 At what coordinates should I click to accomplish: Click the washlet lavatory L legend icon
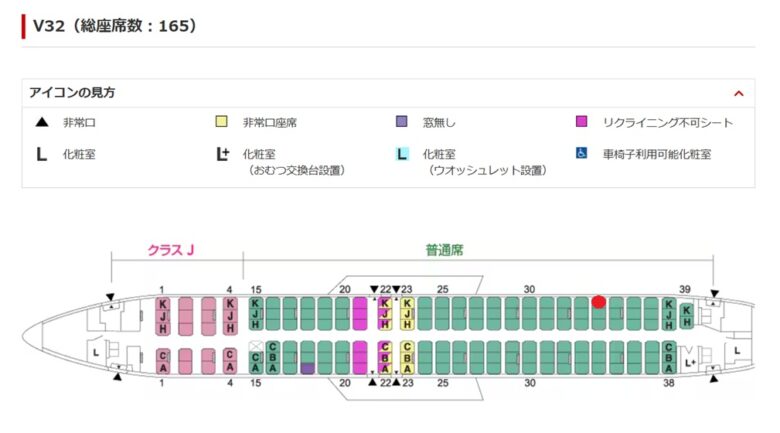tap(401, 154)
